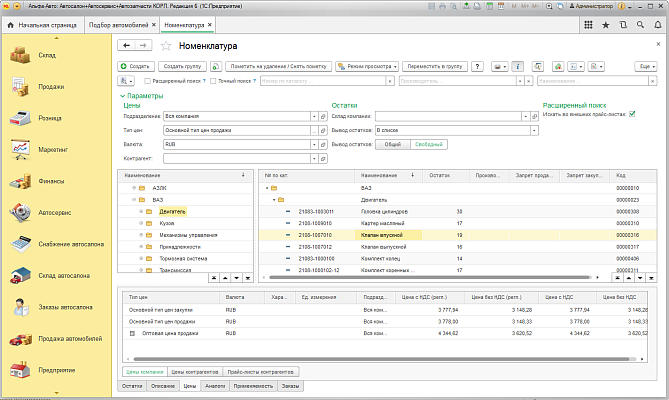Click the Переместить в группу button

coord(433,66)
